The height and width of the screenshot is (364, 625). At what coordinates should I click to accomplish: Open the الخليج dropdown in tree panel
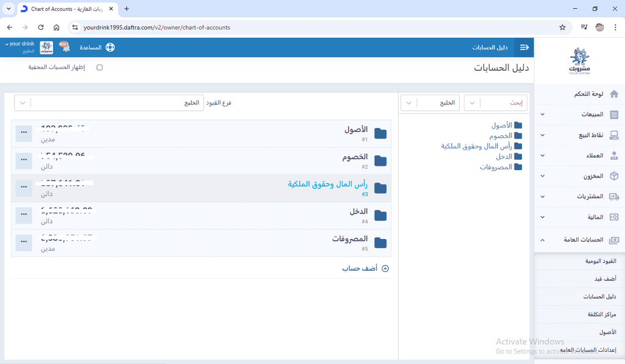[434, 103]
